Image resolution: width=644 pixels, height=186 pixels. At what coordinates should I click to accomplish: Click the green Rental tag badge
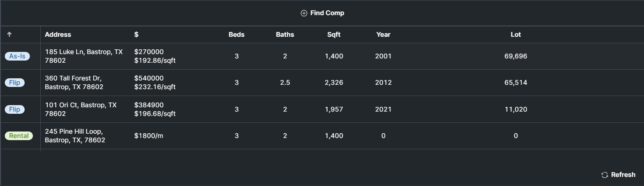pyautogui.click(x=19, y=136)
